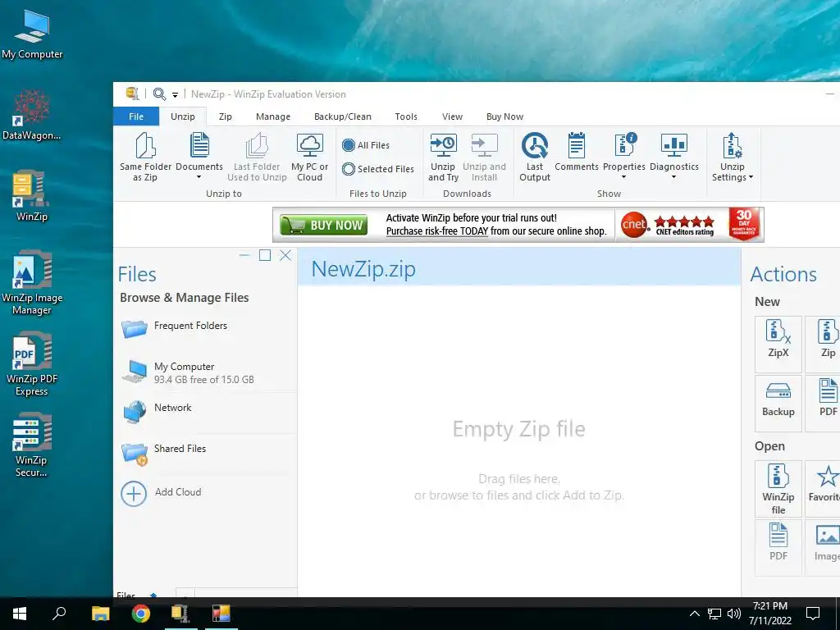Select the All Files radio button

pos(349,145)
